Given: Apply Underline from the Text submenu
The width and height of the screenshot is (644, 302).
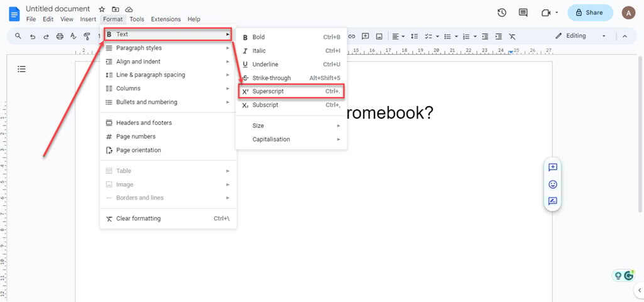Looking at the screenshot, I should [x=291, y=65].
